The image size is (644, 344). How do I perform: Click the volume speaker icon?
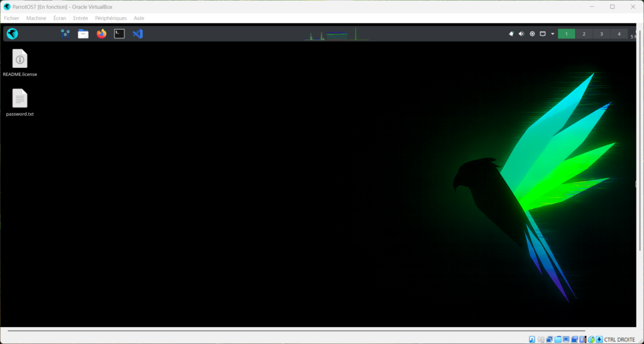pos(521,34)
